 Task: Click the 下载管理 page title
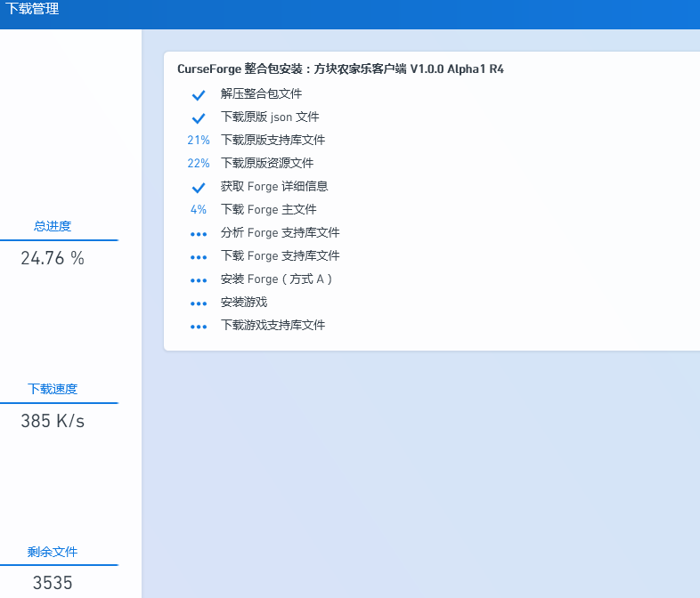(x=32, y=9)
